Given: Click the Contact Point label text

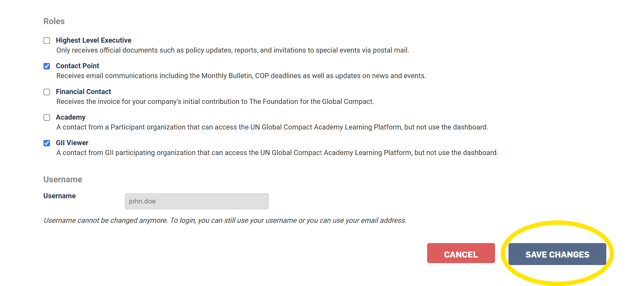Looking at the screenshot, I should [78, 66].
